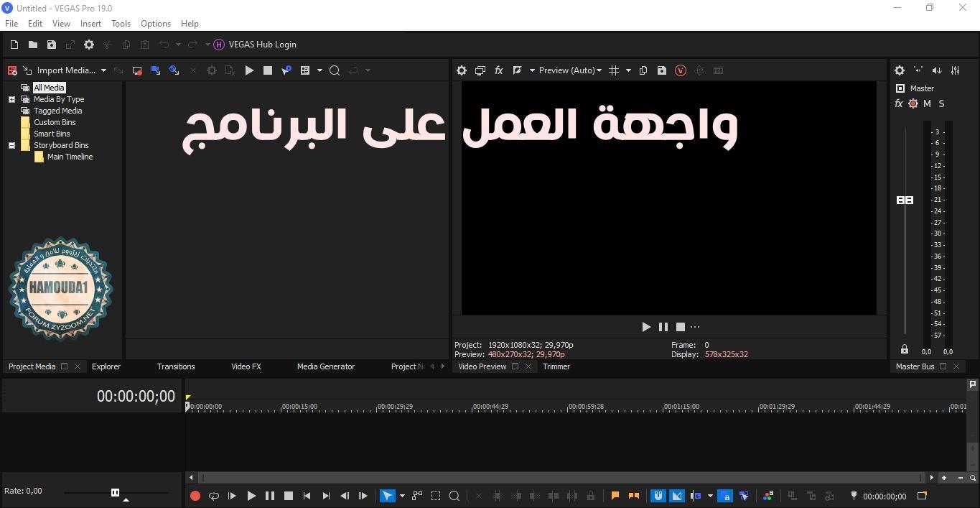Solo the Master bus with S
This screenshot has width=980, height=508.
point(941,103)
